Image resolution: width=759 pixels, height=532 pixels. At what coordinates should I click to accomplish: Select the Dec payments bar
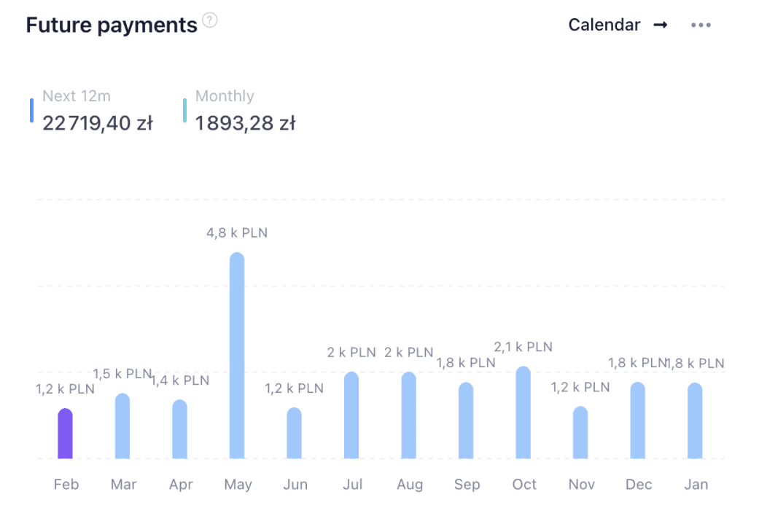coord(638,420)
